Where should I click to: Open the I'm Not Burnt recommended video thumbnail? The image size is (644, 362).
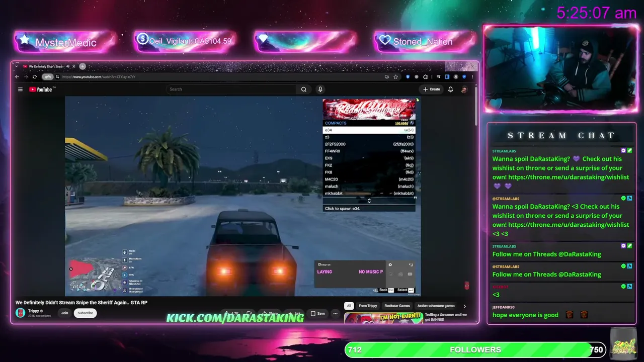pyautogui.click(x=383, y=318)
